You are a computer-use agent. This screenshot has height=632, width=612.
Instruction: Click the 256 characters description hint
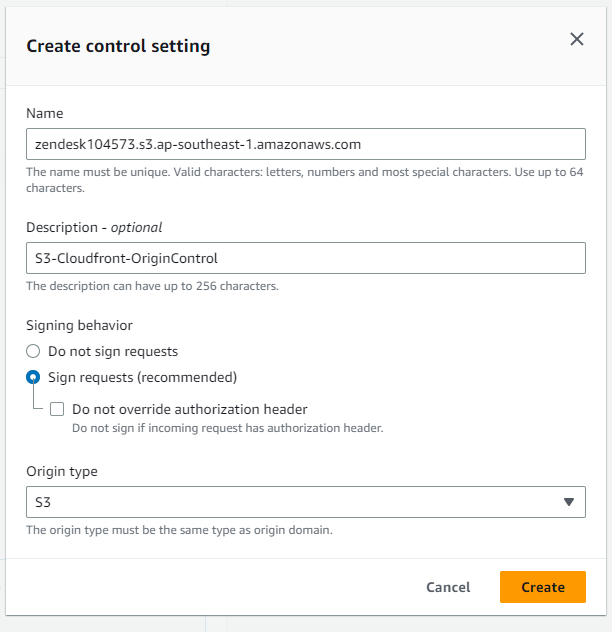(152, 286)
